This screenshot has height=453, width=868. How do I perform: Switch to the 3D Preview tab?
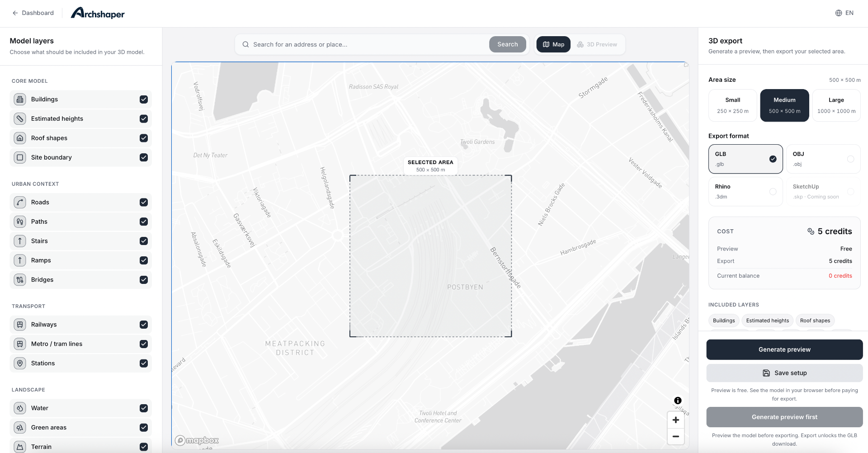(x=597, y=44)
